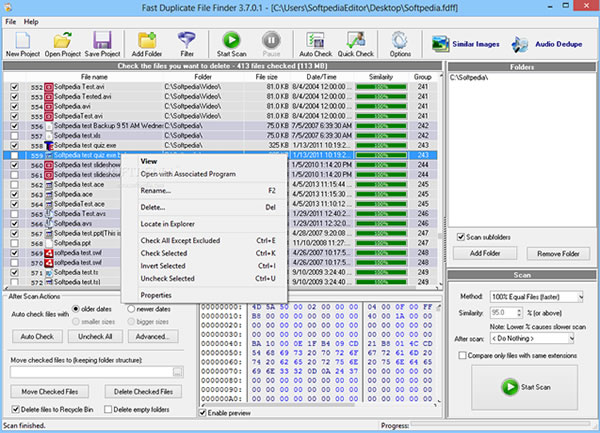Click Delete Checked Files button

[x=143, y=392]
